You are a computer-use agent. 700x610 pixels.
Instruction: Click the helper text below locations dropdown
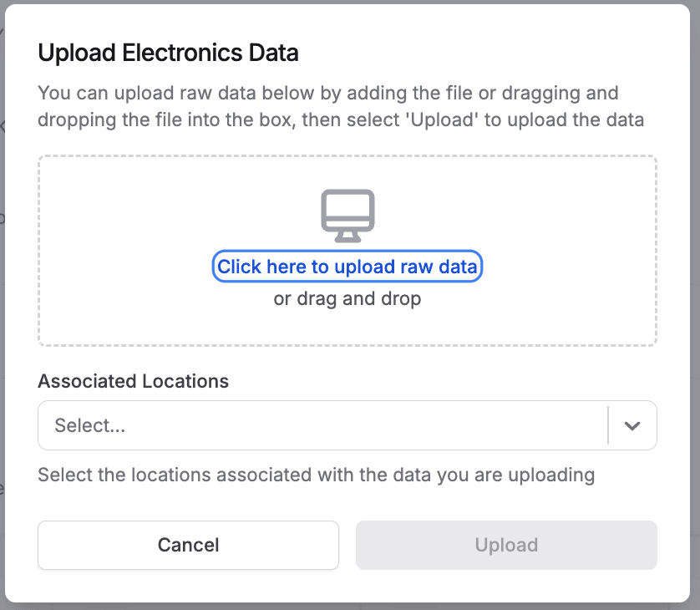[x=316, y=475]
